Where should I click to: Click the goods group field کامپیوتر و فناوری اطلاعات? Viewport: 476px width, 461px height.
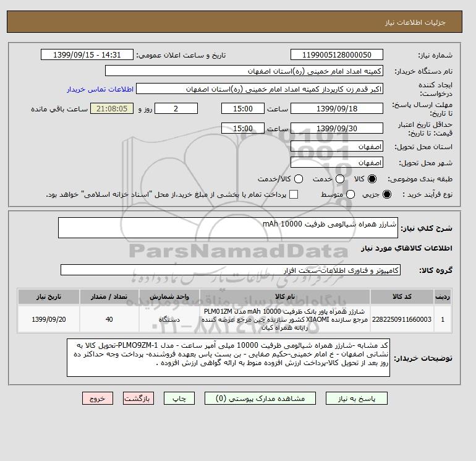click(231, 270)
